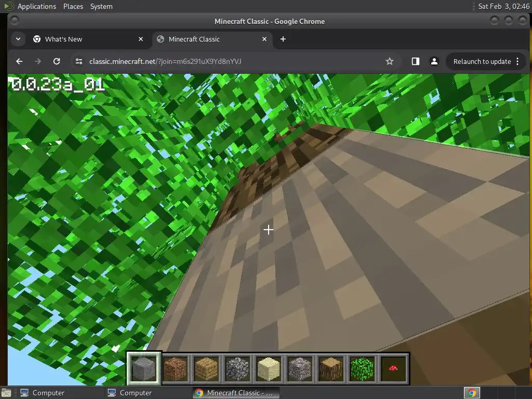Image resolution: width=532 pixels, height=399 pixels.
Task: Close the Minecraft Classic tab
Action: [264, 39]
